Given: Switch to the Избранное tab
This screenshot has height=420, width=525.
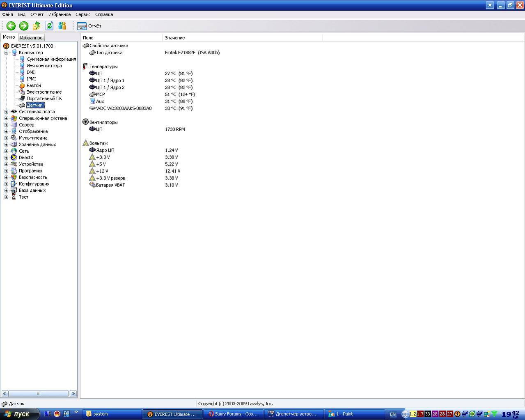Looking at the screenshot, I should tap(31, 38).
